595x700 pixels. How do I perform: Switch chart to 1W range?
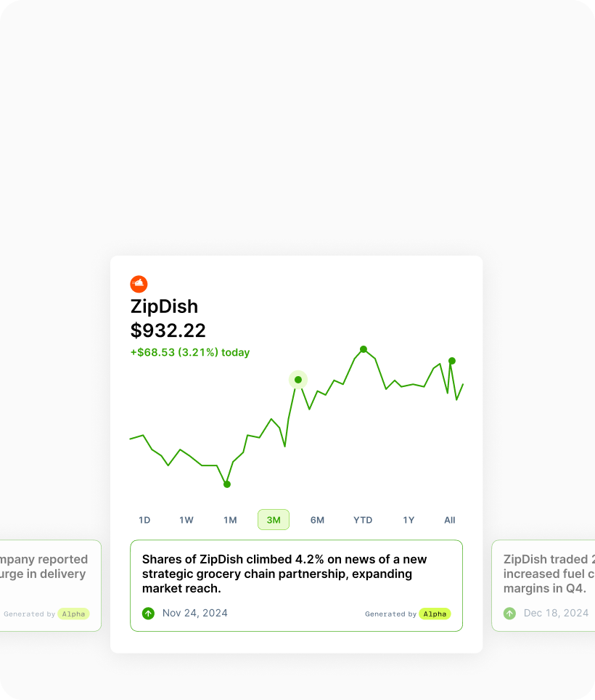point(186,520)
